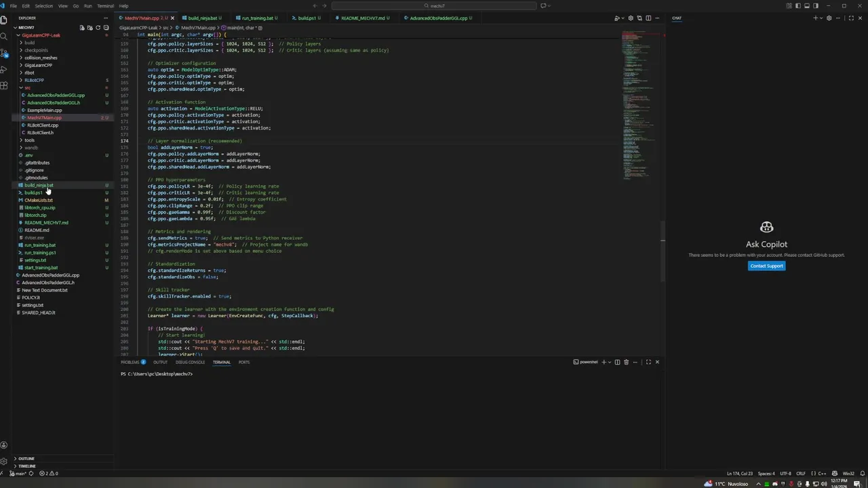
Task: Collapse all folders in the Explorer
Action: [x=106, y=28]
